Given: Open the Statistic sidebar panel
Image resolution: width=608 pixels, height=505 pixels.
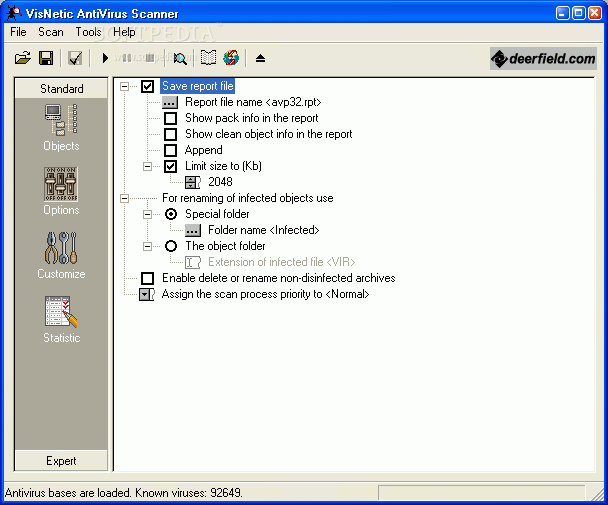Looking at the screenshot, I should pyautogui.click(x=61, y=320).
